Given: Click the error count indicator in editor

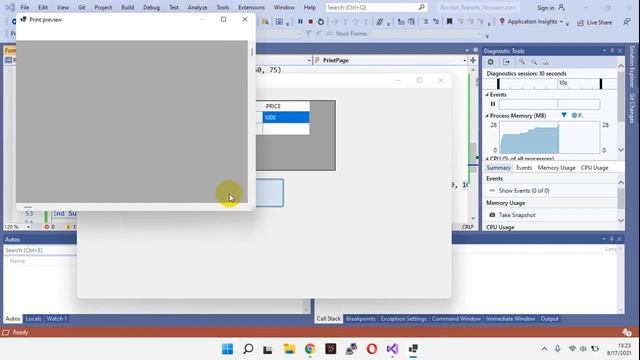Looking at the screenshot, I should 49,227.
